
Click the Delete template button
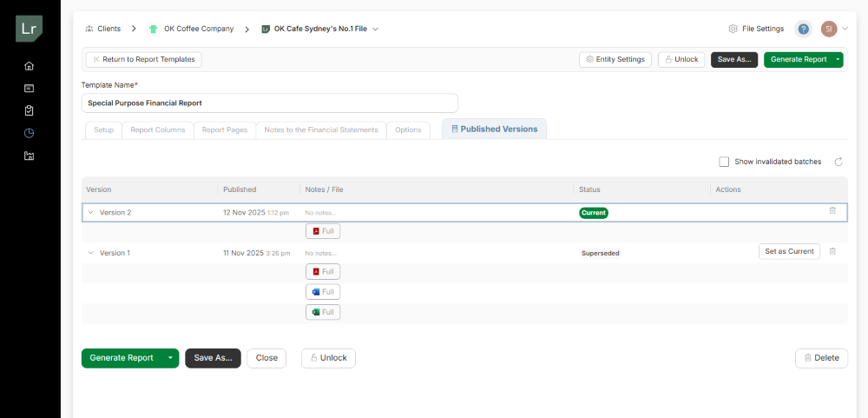[x=821, y=358]
